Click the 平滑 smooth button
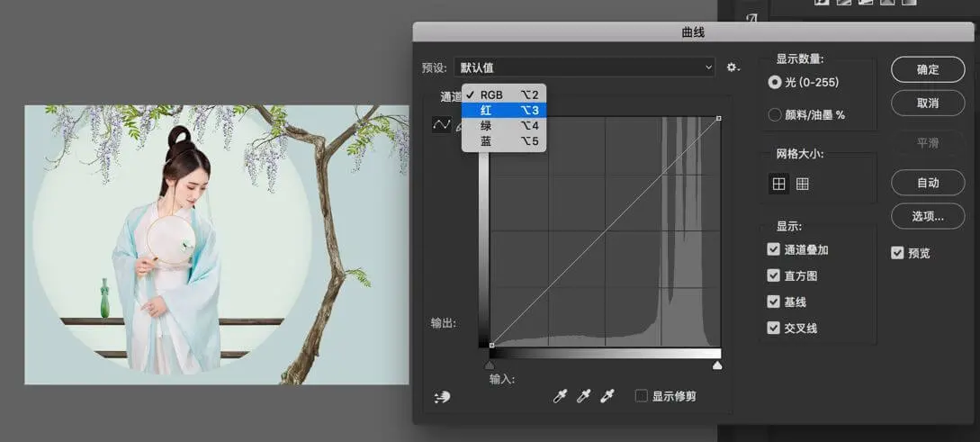Viewport: 980px width, 442px height. click(928, 143)
